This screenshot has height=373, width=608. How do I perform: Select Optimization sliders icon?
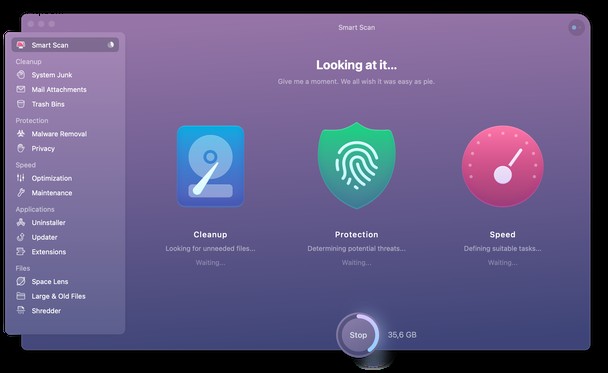pyautogui.click(x=21, y=178)
